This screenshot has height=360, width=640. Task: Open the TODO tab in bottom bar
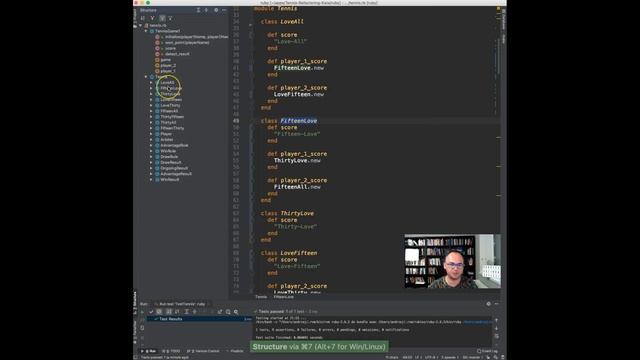pos(171,351)
